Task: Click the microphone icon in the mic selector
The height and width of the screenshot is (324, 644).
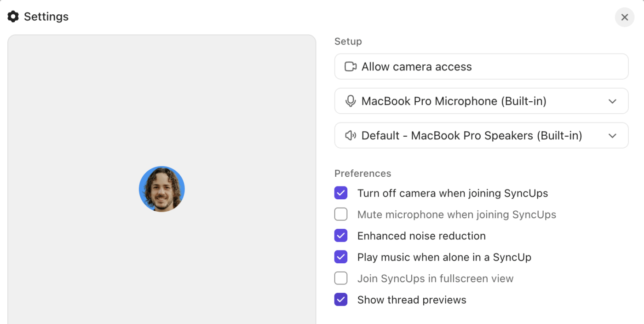Action: 350,101
